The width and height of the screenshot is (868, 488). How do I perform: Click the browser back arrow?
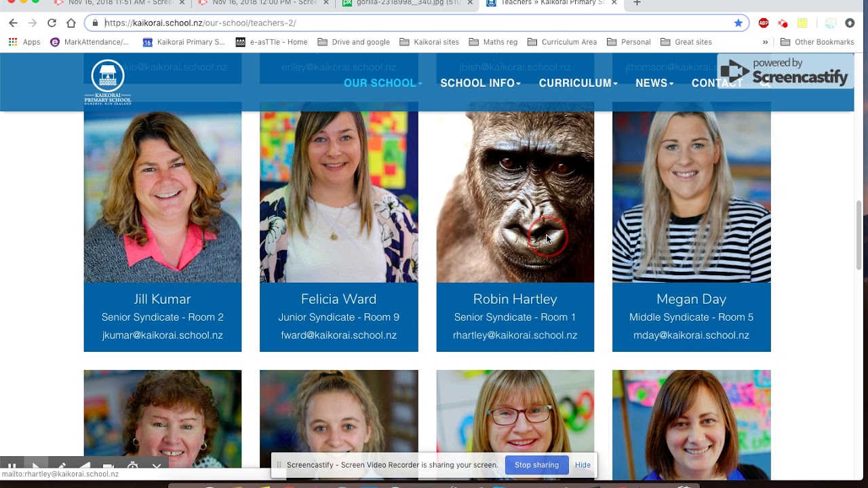pyautogui.click(x=13, y=23)
